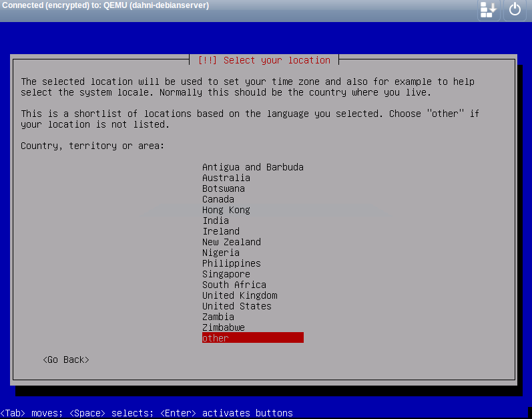Activate the <Go Back> button

tap(66, 360)
